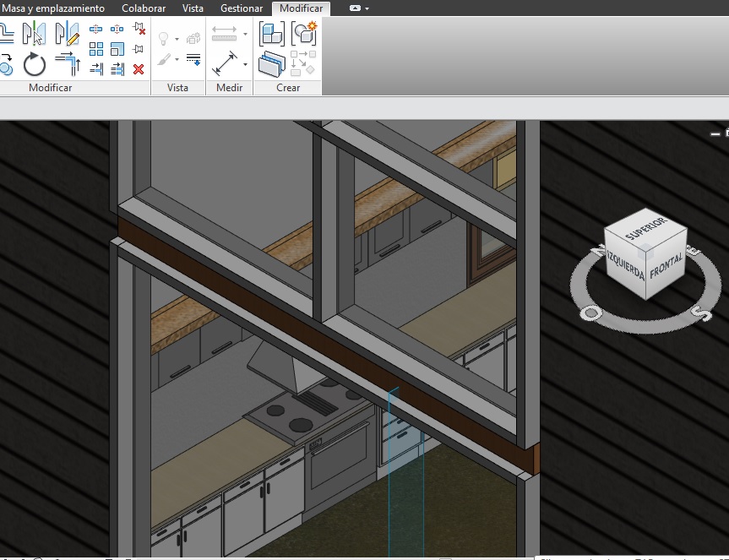Toggle the Pin tool on

(x=139, y=49)
